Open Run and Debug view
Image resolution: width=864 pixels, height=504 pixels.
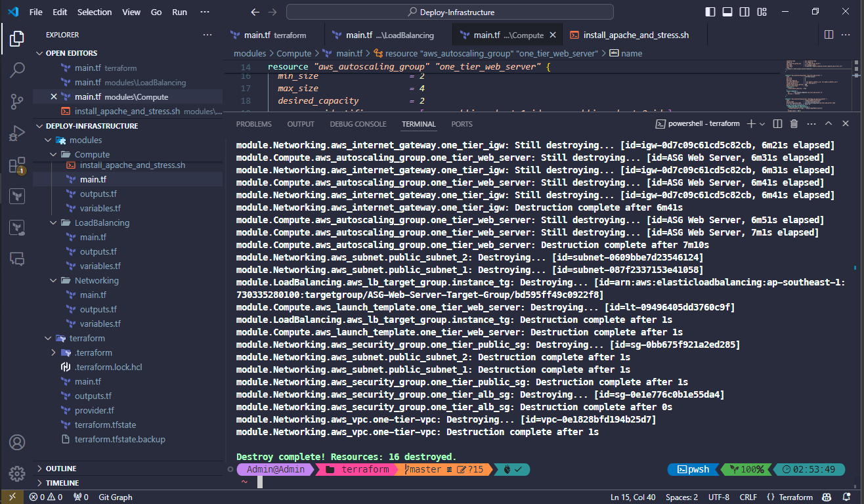coord(17,133)
